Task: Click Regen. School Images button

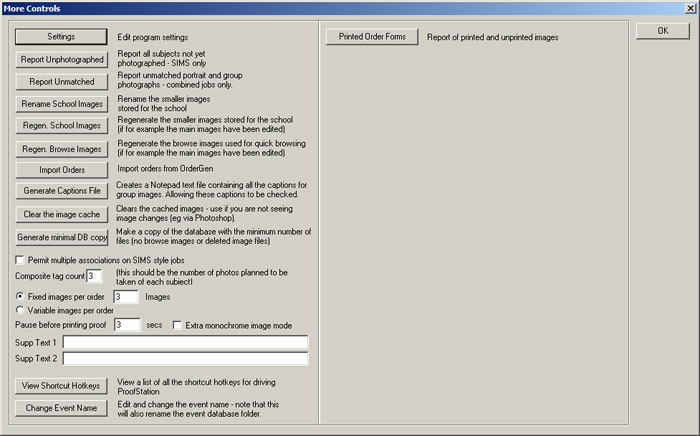Action: click(61, 126)
